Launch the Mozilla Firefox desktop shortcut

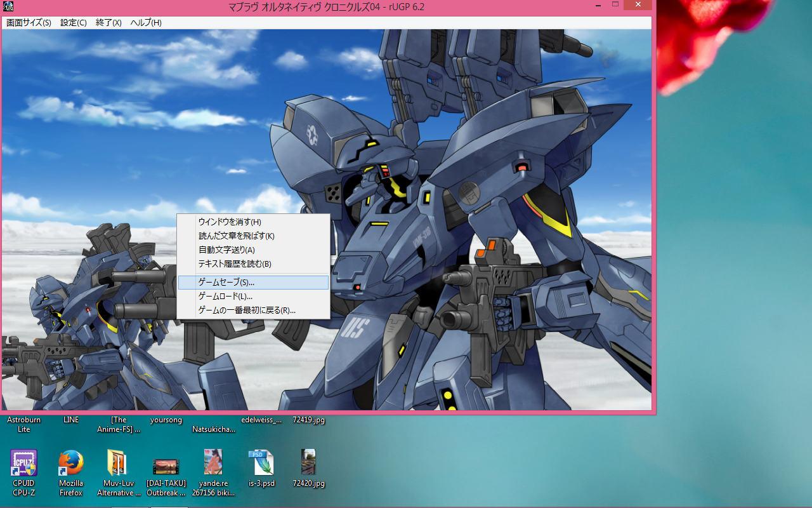click(71, 472)
